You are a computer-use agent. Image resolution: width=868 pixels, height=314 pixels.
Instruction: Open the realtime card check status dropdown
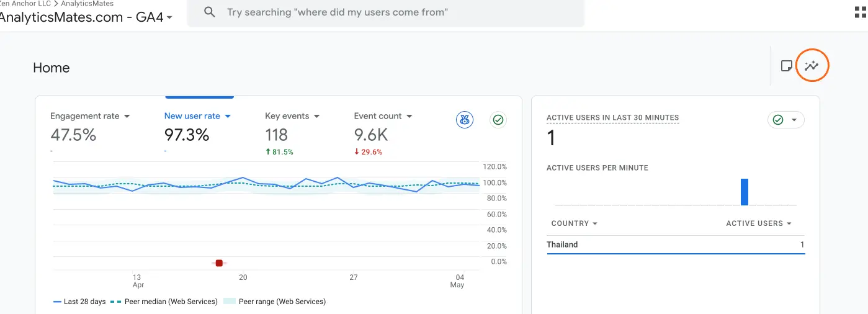(786, 120)
